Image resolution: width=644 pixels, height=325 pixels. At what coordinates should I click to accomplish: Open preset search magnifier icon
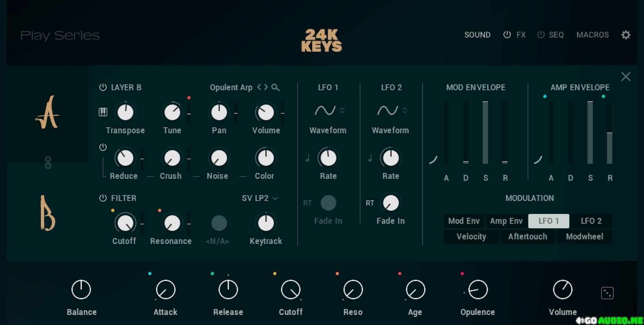275,87
